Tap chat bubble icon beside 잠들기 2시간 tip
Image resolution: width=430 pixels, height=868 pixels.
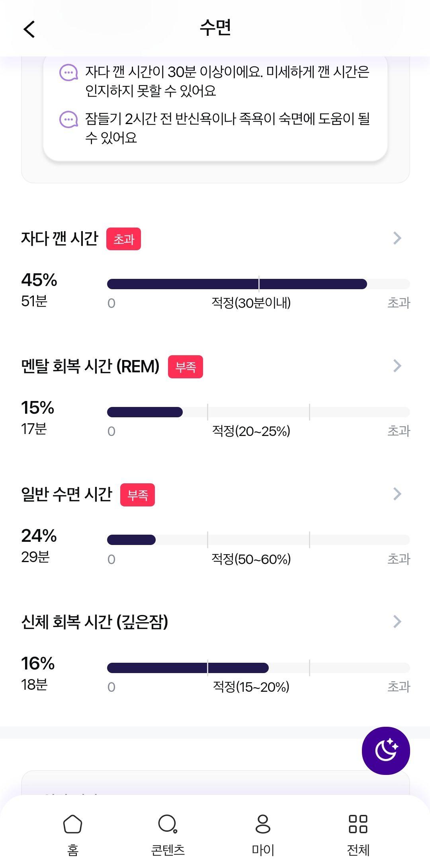[68, 119]
